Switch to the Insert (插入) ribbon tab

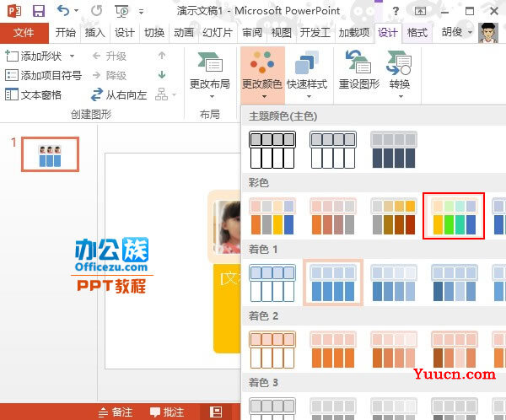coord(95,33)
